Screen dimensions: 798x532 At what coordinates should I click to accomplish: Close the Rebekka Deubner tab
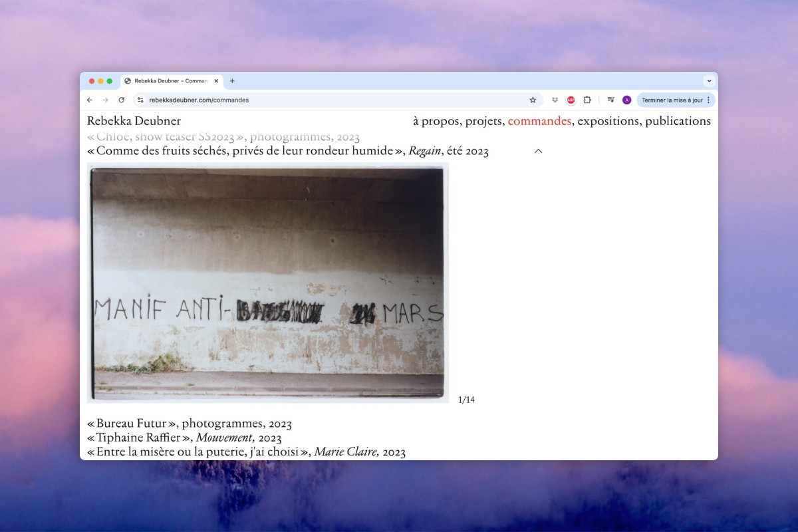click(x=216, y=81)
